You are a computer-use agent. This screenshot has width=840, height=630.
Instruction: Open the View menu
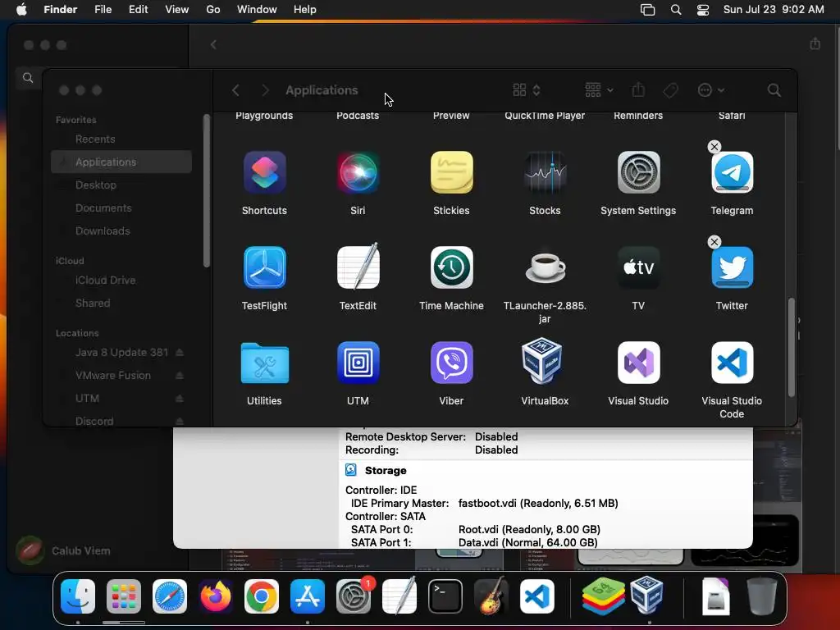pos(177,10)
